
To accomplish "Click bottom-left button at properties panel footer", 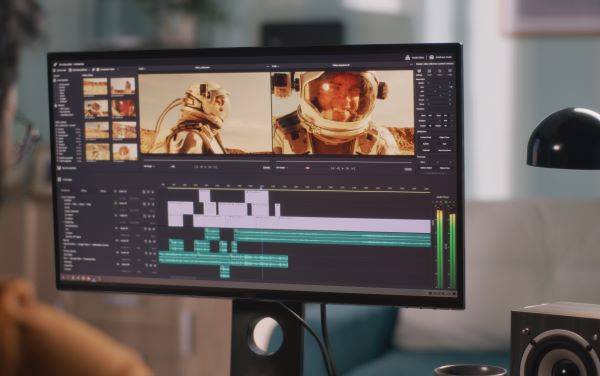I will pyautogui.click(x=426, y=168).
